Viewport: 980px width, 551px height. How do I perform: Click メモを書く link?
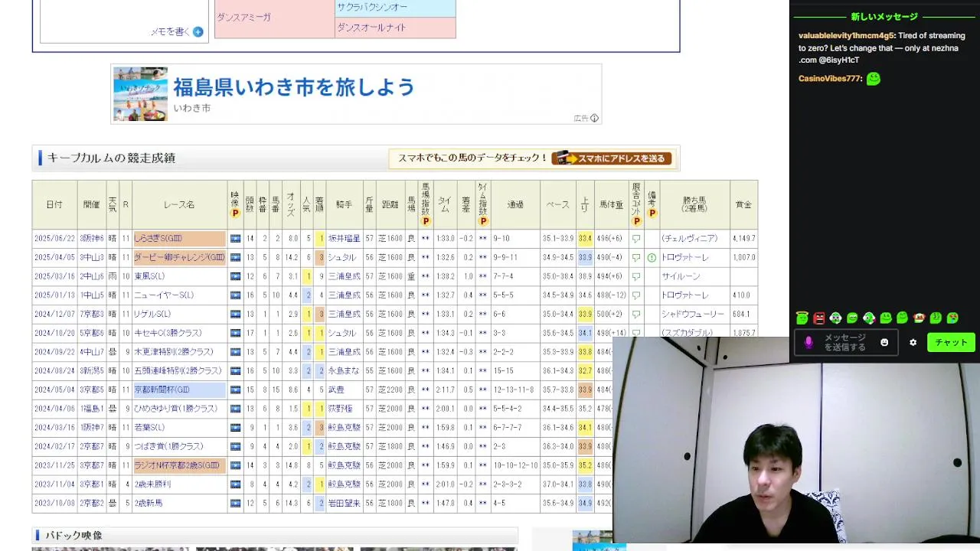tap(170, 32)
